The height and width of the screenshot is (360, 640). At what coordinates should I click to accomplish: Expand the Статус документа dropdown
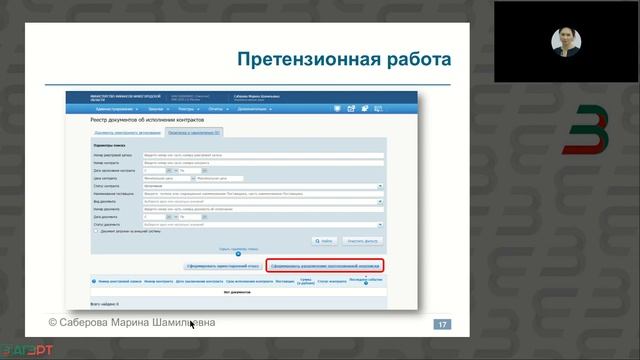(380, 225)
